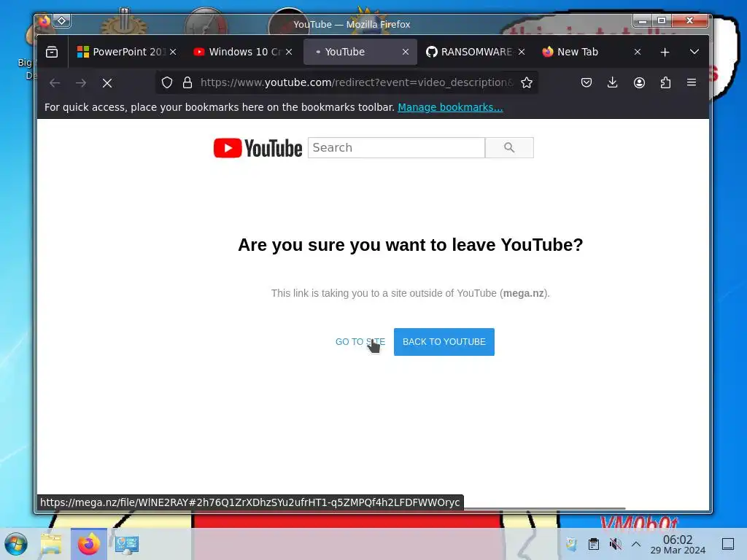Go forward one page
The height and width of the screenshot is (560, 747).
pyautogui.click(x=81, y=83)
